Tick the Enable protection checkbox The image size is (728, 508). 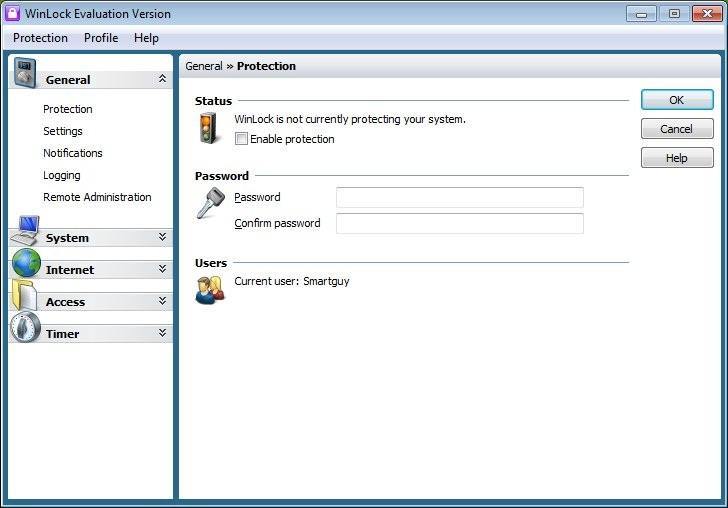point(241,139)
